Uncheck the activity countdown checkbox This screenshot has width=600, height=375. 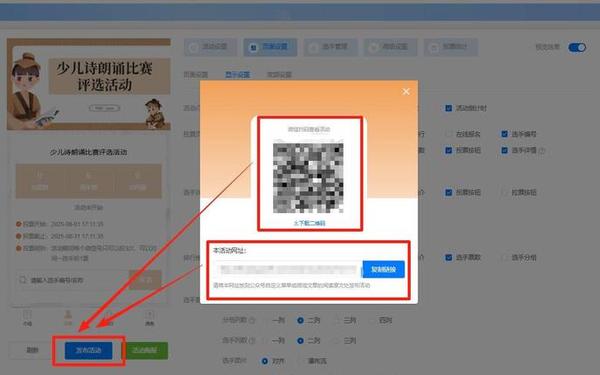(449, 108)
